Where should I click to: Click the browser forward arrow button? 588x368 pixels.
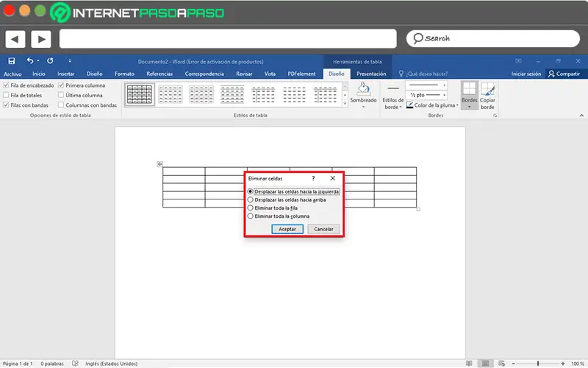[41, 39]
